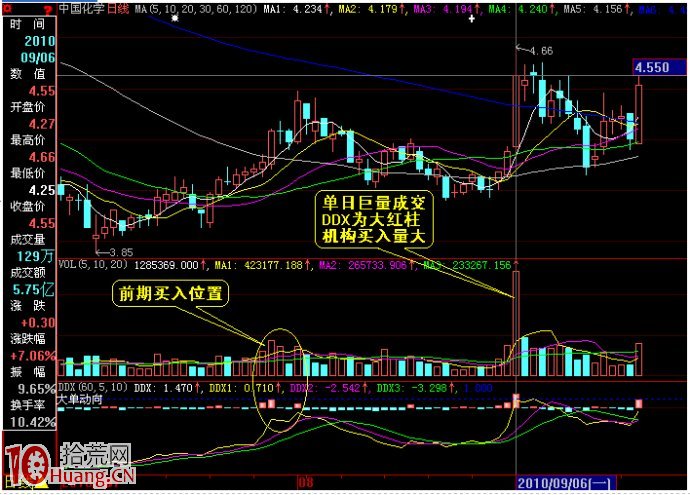Screen dimensions: 690x495
Task: Click the 涨跌幅 label in info panel
Action: (27, 339)
